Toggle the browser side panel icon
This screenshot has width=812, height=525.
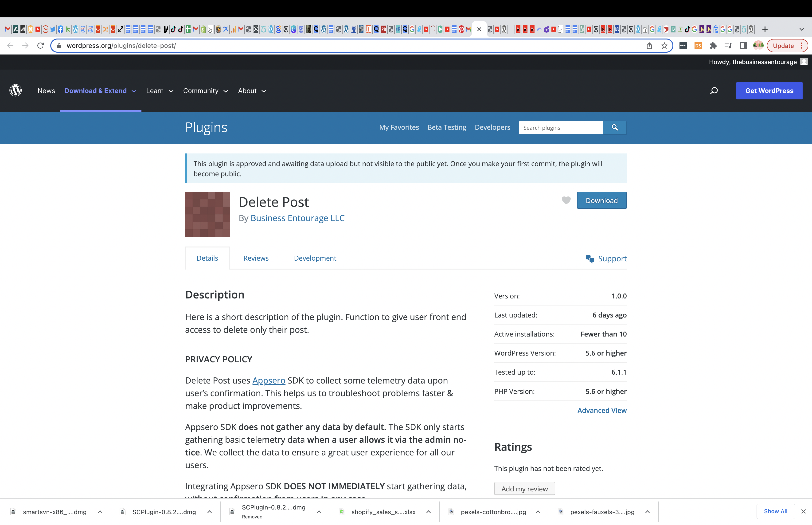(743, 46)
